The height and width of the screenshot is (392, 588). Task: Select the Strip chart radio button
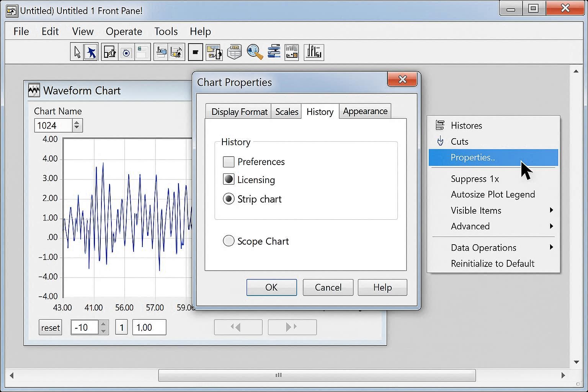[x=229, y=199]
